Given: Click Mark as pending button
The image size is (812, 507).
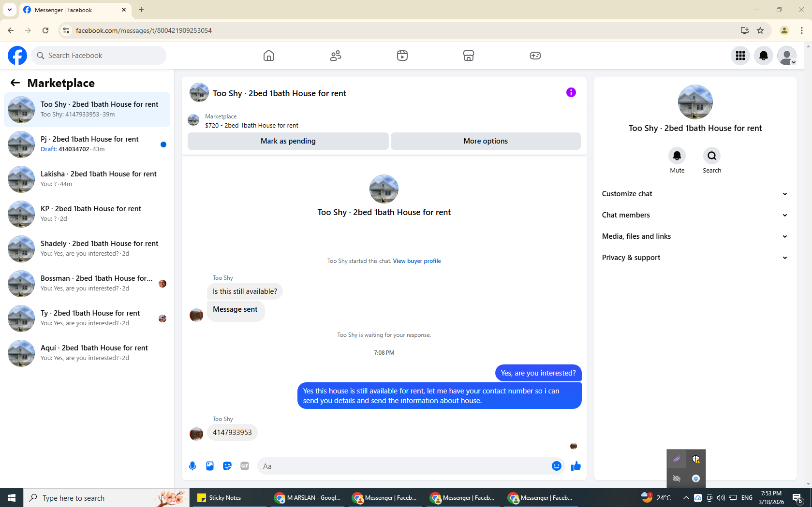Looking at the screenshot, I should (288, 141).
